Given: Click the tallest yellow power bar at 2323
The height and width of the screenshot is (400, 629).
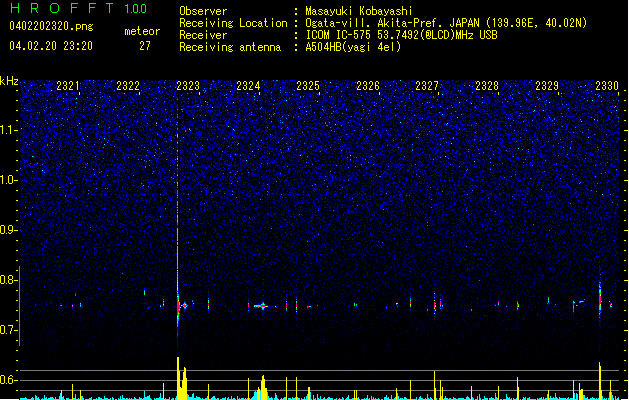Looking at the screenshot, I should point(178,378).
